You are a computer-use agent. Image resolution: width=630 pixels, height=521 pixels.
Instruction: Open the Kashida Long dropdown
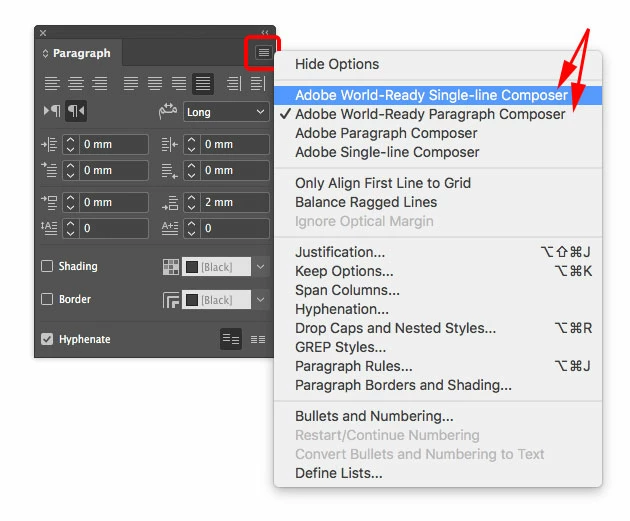click(x=226, y=112)
